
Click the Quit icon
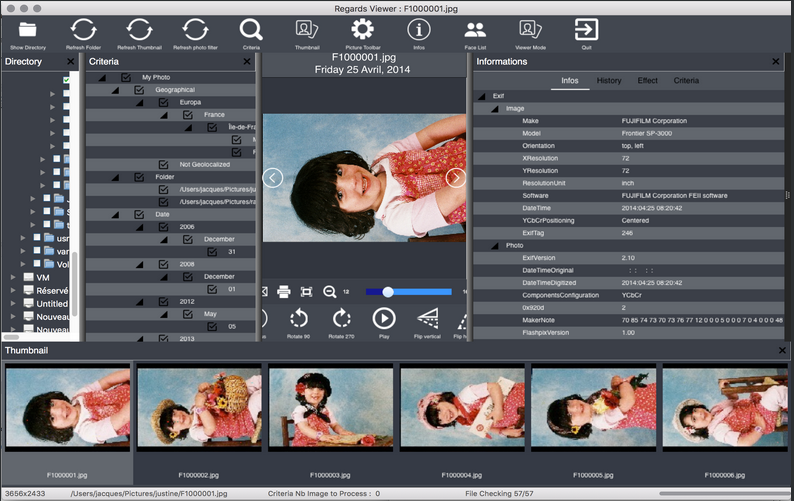click(586, 30)
